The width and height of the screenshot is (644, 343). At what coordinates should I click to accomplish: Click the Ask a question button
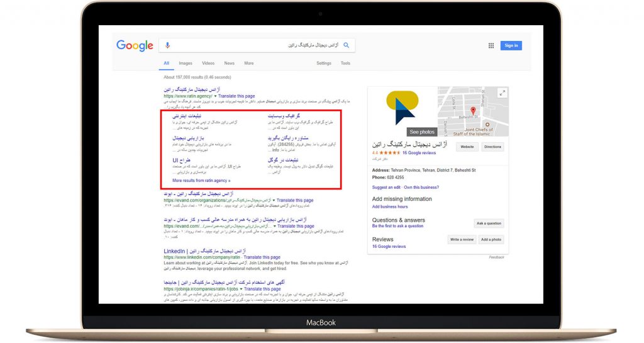click(x=489, y=223)
